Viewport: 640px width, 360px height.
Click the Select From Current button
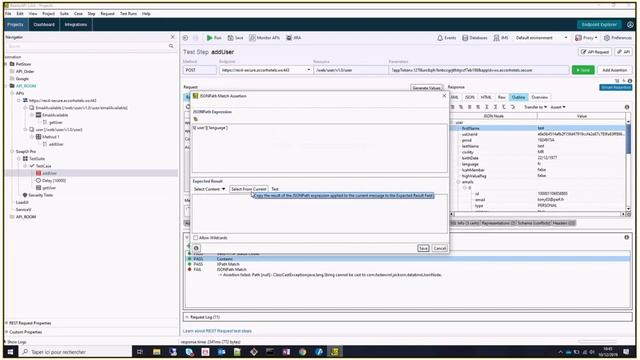[x=248, y=189]
